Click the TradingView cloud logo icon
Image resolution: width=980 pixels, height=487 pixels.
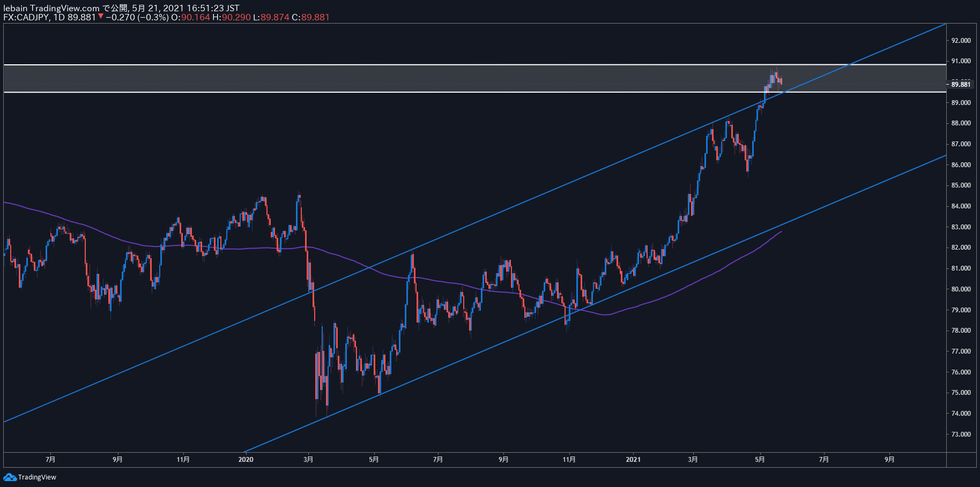tap(10, 477)
